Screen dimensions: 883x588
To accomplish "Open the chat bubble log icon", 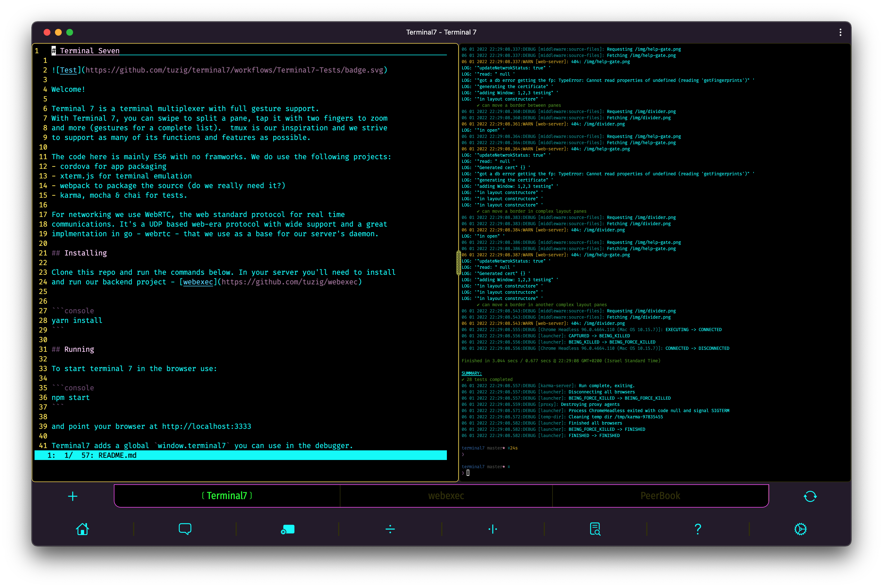I will tap(185, 529).
